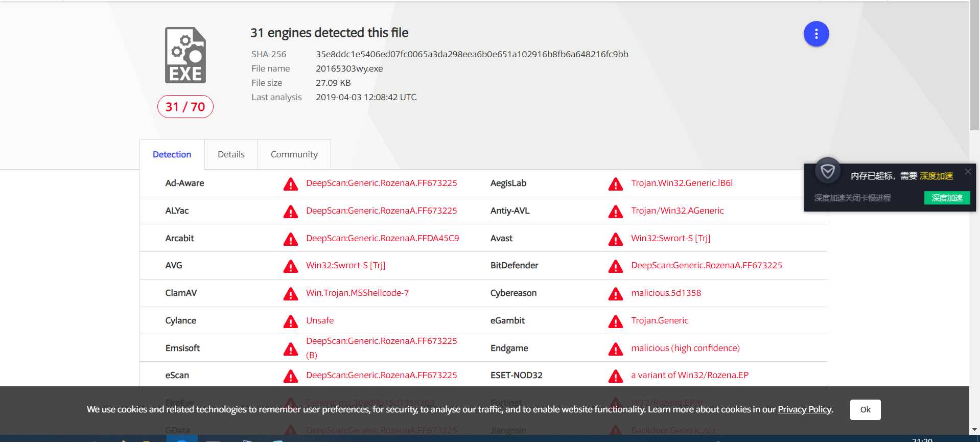Click the ESET-NOD32 red alert icon
The height and width of the screenshot is (442, 980).
point(616,376)
